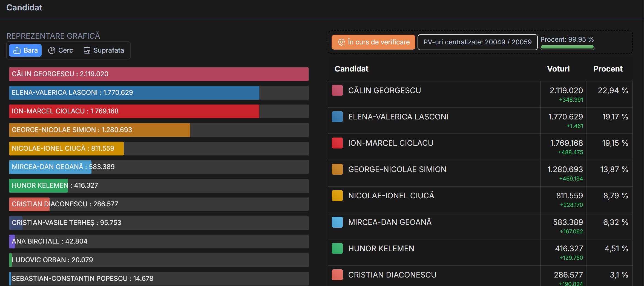Click Elena-Valerica Lasconi's blue color swatch
This screenshot has width=644, height=286.
(337, 117)
